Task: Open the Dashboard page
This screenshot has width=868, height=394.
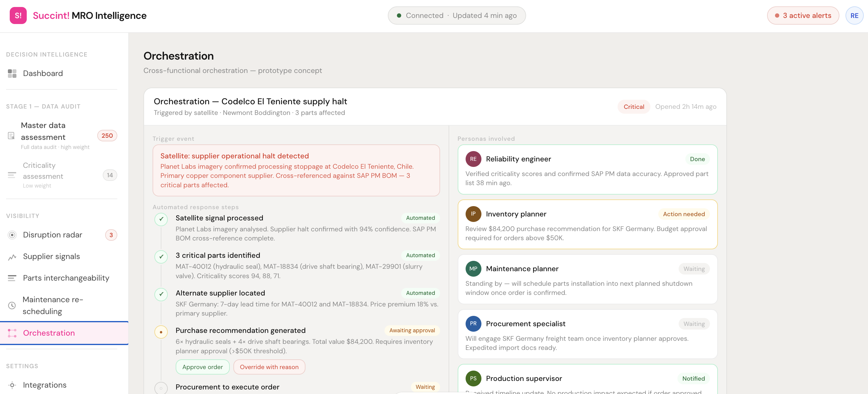Action: (x=62, y=74)
